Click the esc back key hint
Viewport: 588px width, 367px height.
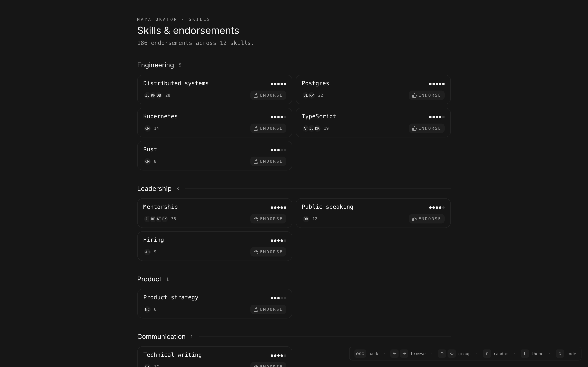(360, 354)
